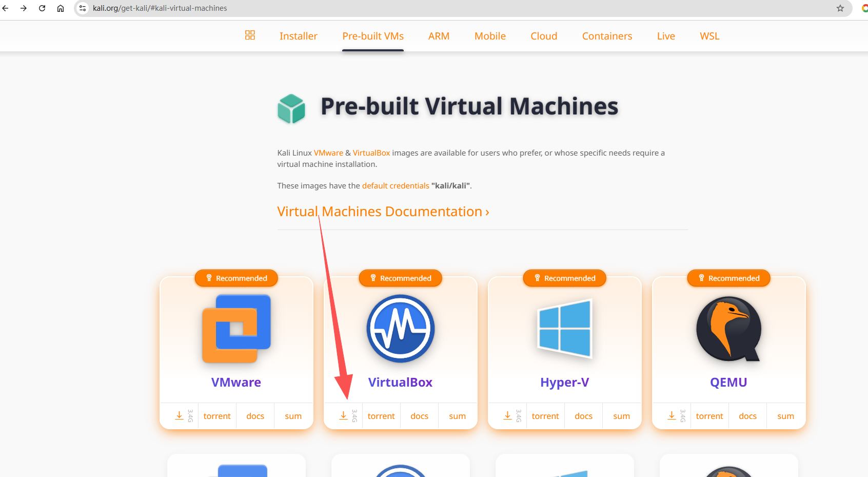Select the WSL tab

(x=710, y=36)
